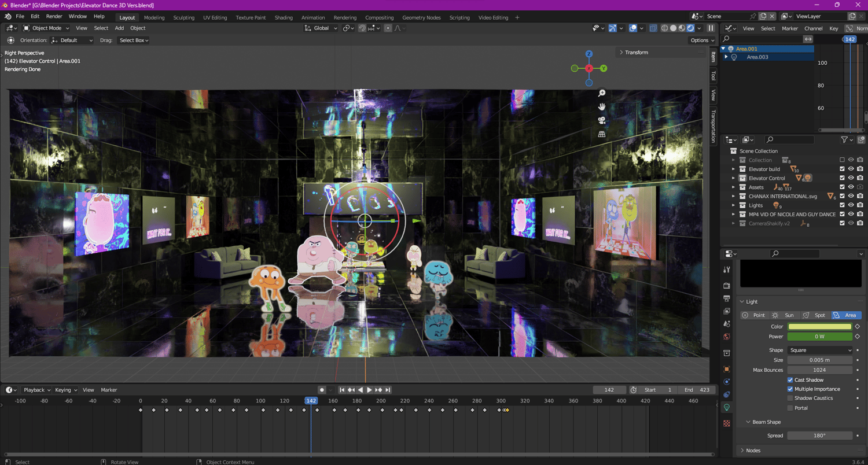Open the Options button in viewport header
The width and height of the screenshot is (868, 465).
702,40
